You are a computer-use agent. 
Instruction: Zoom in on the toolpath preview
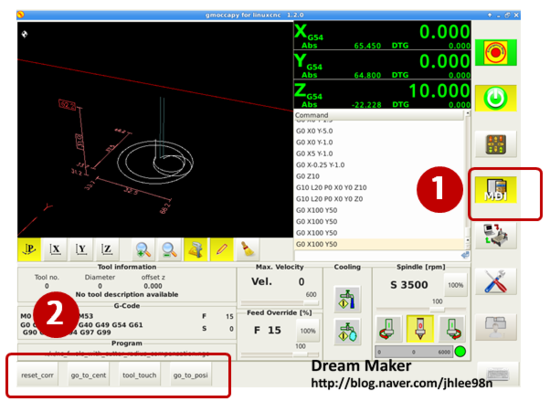(143, 250)
